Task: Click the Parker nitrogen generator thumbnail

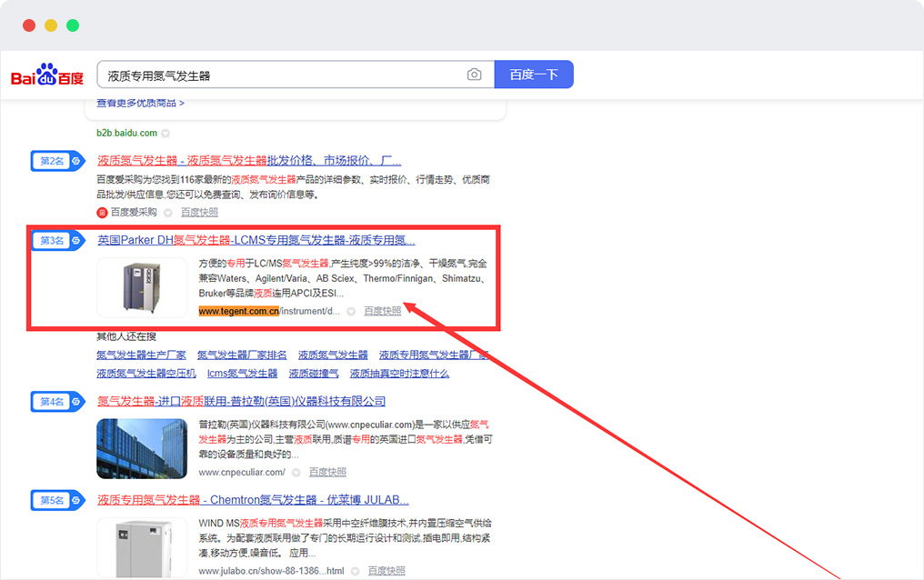Action: 142,287
